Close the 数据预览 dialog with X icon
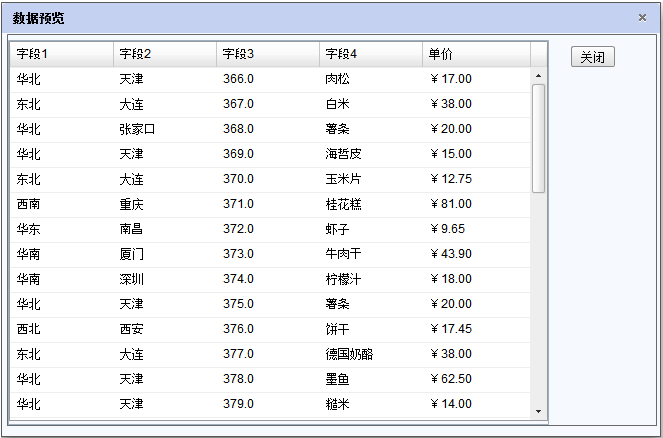 click(x=642, y=17)
